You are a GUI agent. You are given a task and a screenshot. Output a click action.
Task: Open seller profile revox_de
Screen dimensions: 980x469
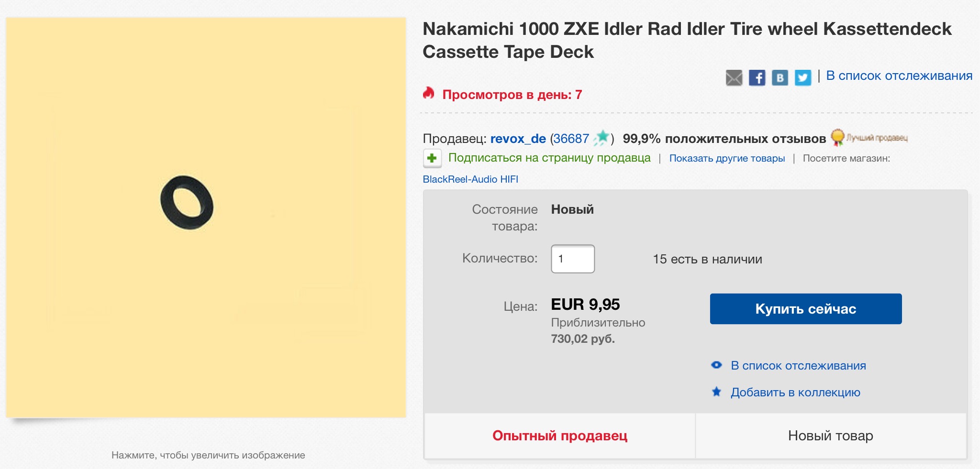click(518, 139)
